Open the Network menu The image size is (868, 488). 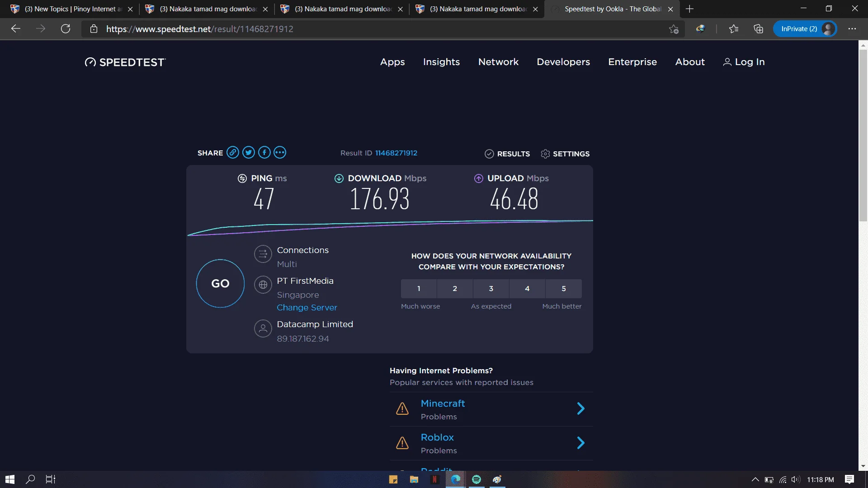click(x=498, y=62)
